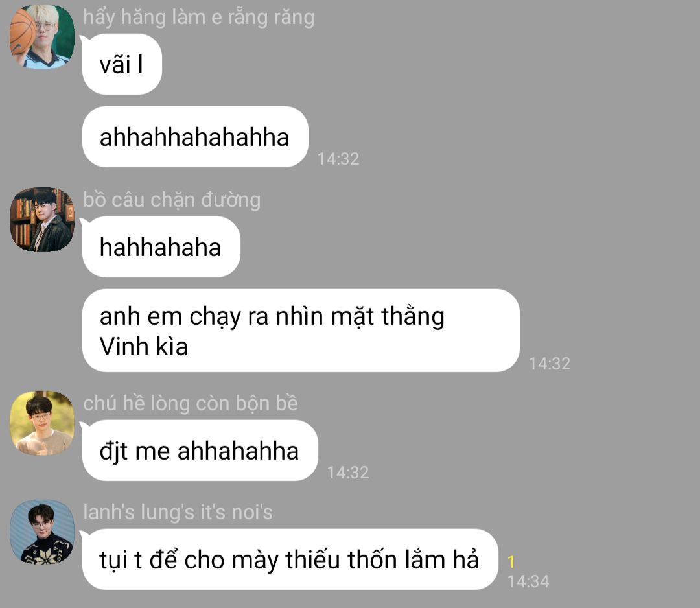Tap sender name 'hẩy hăng làm e rằng răng'
The width and height of the screenshot is (700, 608).
[x=199, y=18]
